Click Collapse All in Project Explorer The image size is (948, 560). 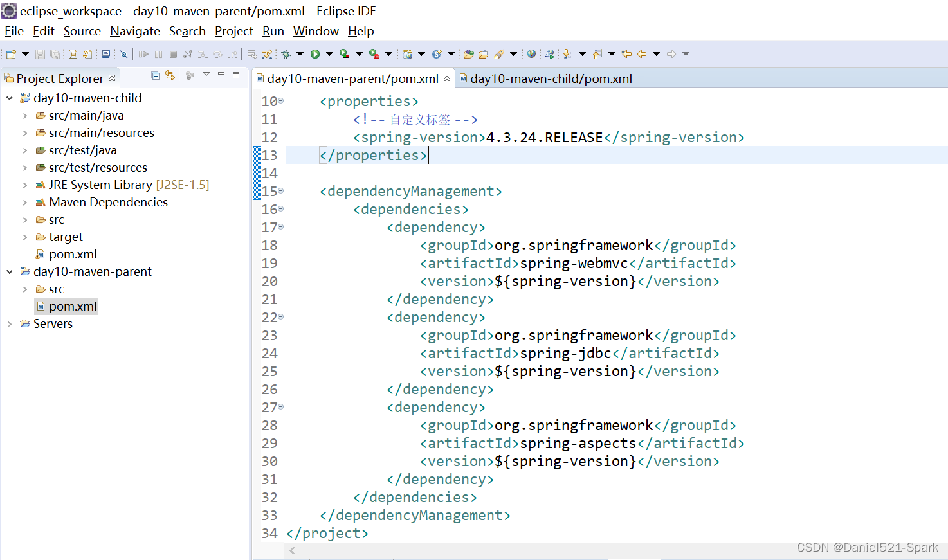pos(155,75)
